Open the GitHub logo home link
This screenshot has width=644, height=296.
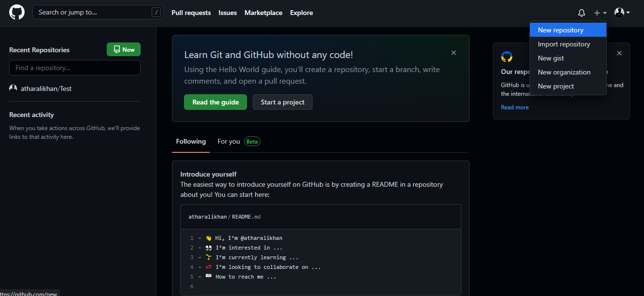point(17,13)
